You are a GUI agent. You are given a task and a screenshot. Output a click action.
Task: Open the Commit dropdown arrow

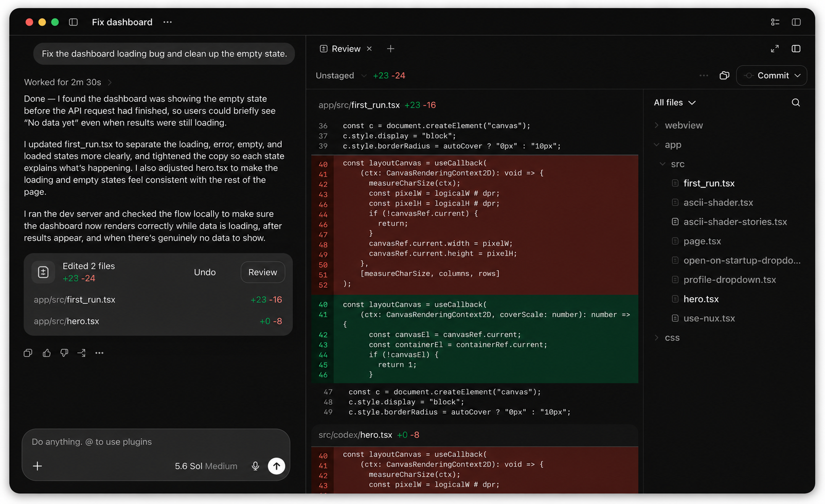tap(798, 76)
